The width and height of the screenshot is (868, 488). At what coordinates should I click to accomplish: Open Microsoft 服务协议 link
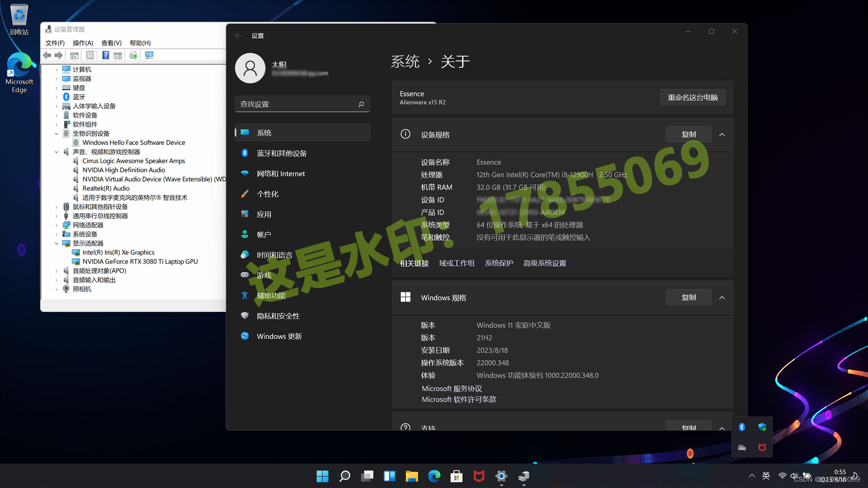click(x=452, y=389)
